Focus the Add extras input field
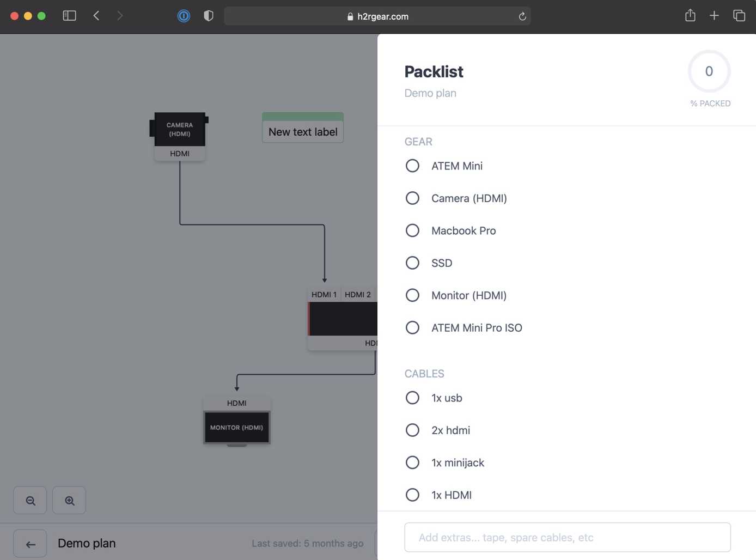 point(568,538)
